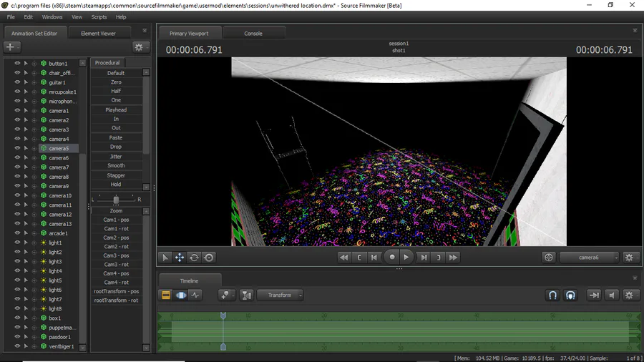Select the move manipulator tool under viewport
This screenshot has height=362, width=644.
tap(180, 258)
